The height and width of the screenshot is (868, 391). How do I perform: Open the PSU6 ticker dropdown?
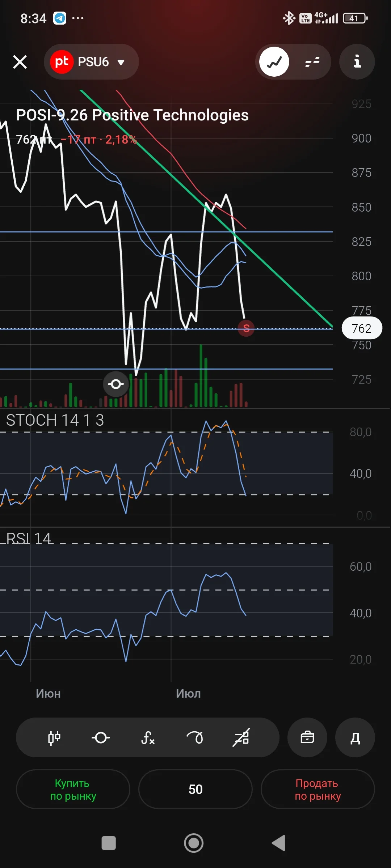point(91,62)
